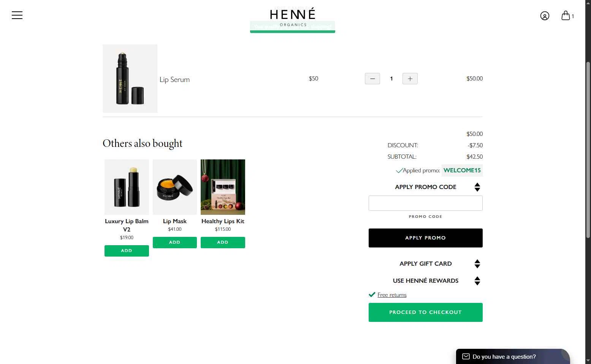
Task: Open the Lip Mask title link
Action: 175,221
